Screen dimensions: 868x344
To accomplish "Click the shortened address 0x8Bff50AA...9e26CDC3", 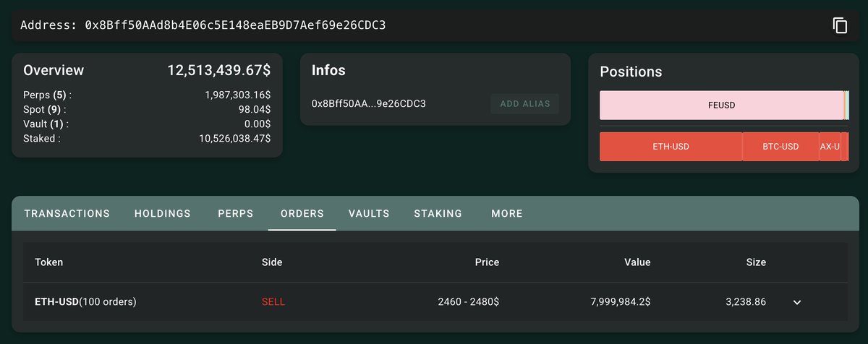I will click(369, 103).
